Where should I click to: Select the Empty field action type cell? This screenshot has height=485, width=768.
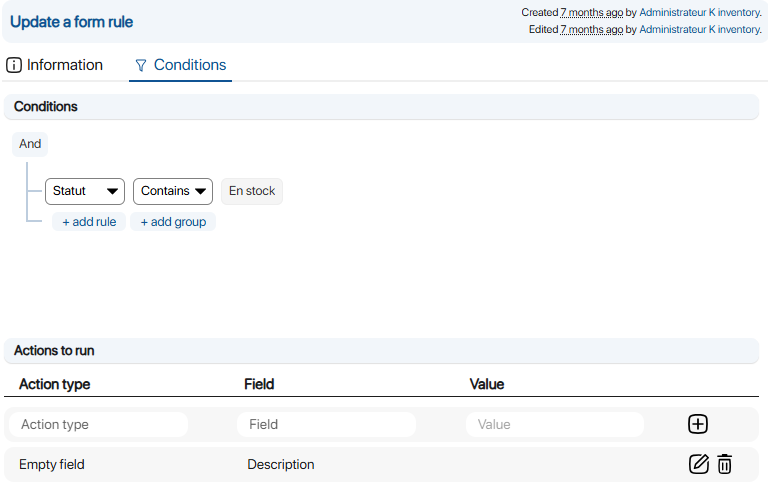53,464
